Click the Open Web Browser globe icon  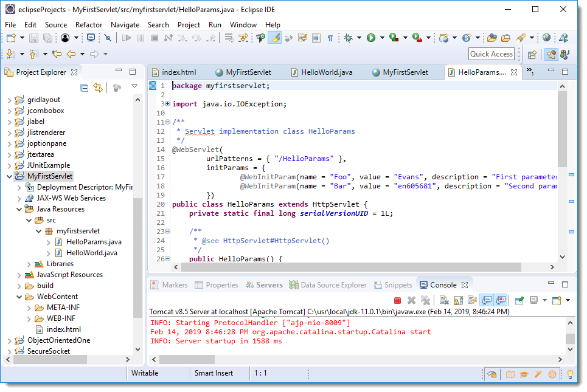click(547, 38)
